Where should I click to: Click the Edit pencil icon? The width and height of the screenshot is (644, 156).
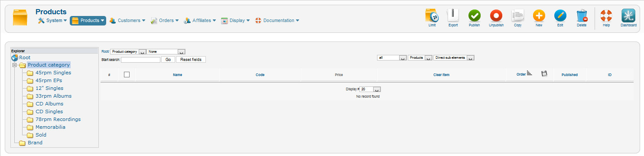(x=560, y=16)
